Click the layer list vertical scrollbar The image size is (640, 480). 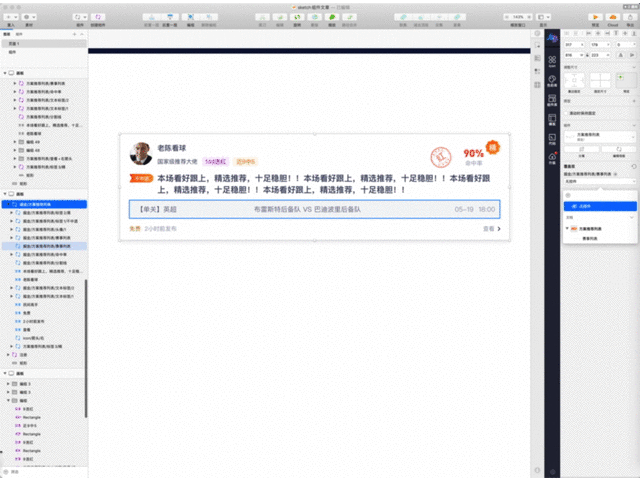point(86,348)
